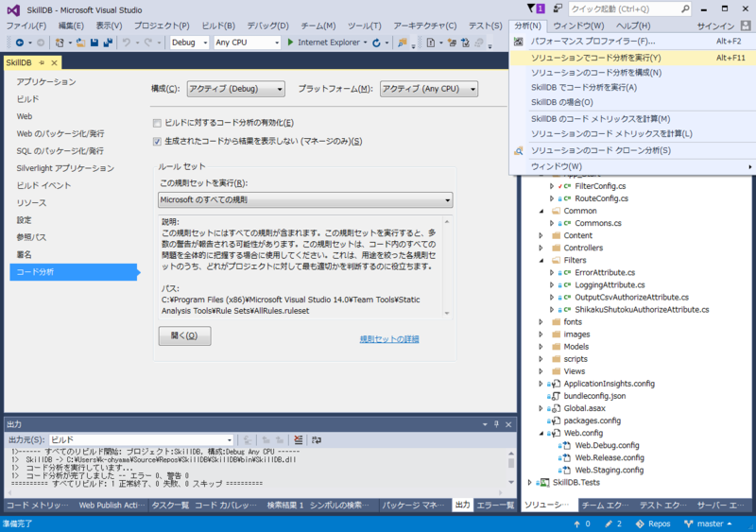Start debugging with the green play icon
The image size is (756, 532).
290,42
